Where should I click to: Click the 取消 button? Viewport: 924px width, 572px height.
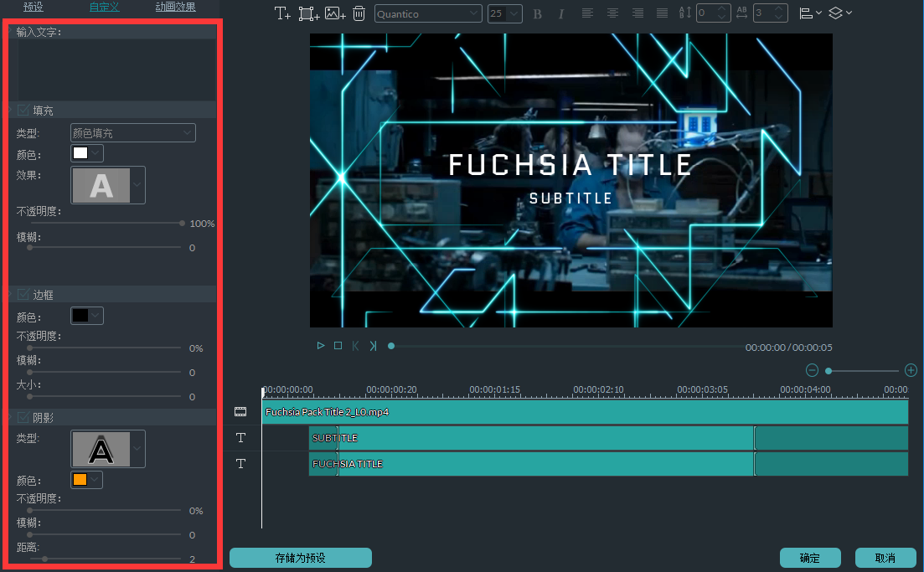[885, 558]
